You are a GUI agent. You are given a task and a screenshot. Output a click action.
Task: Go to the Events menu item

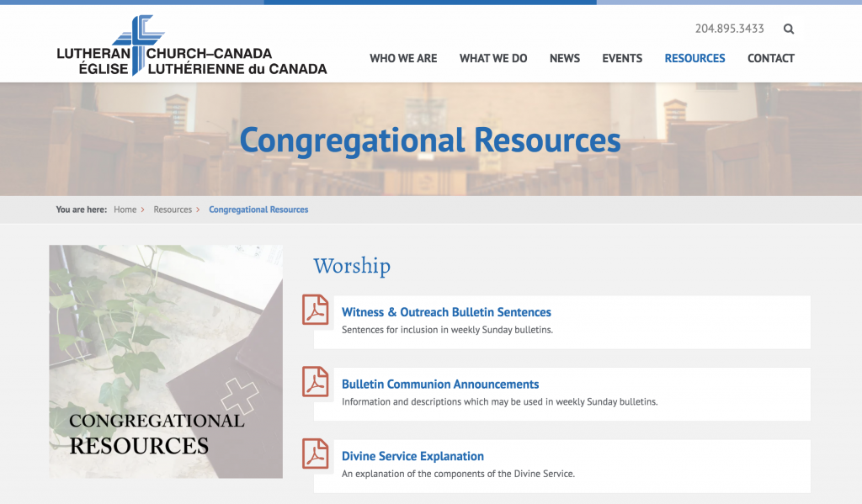tap(622, 58)
